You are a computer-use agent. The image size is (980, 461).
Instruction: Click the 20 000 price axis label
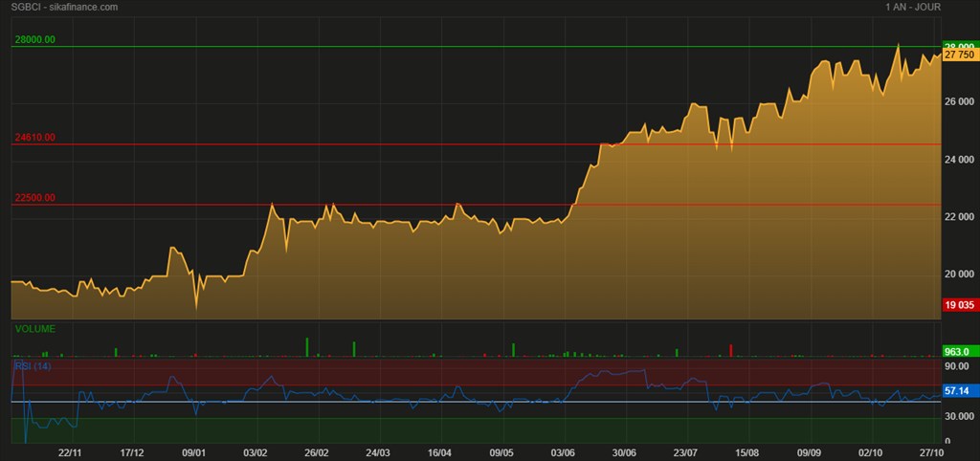(958, 274)
